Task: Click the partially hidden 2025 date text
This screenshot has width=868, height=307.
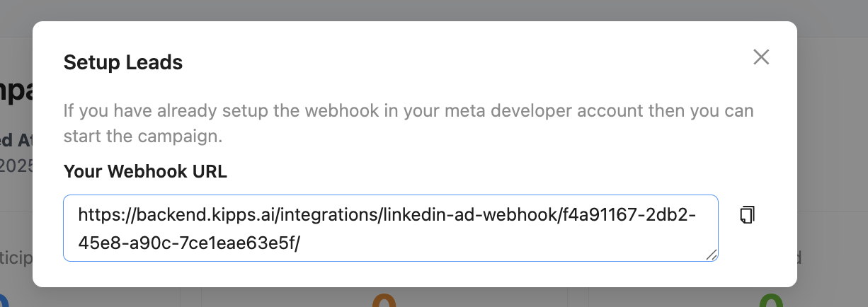Action: [x=16, y=166]
